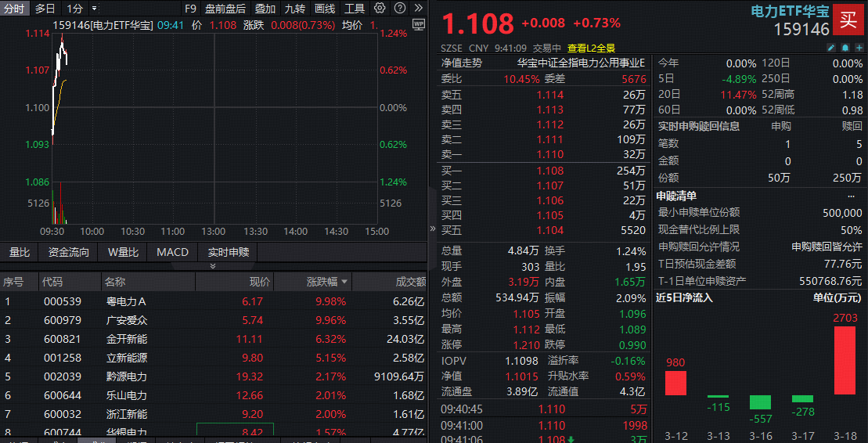Toggle the 九转 indicator
Screen dimensions: 868x443
[x=295, y=9]
